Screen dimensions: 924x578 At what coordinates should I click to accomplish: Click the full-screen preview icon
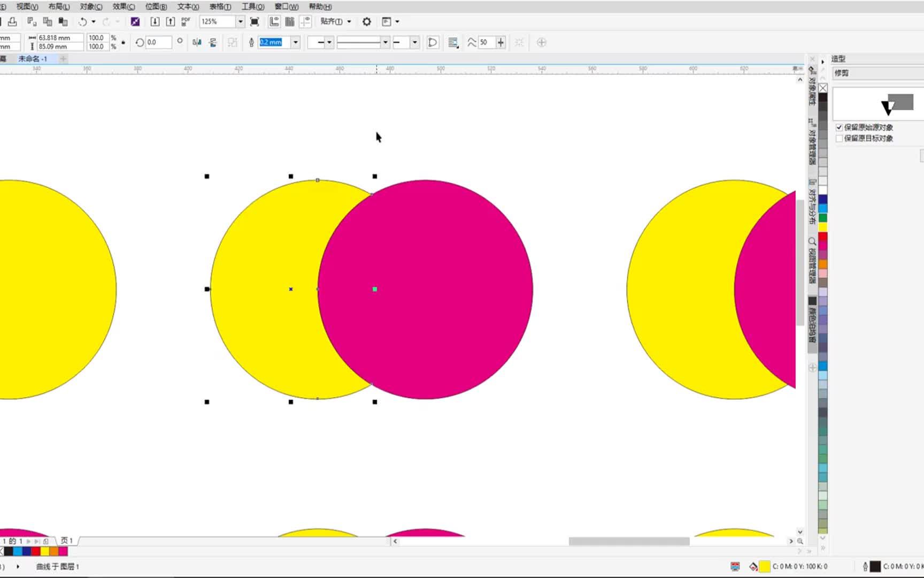(x=255, y=21)
